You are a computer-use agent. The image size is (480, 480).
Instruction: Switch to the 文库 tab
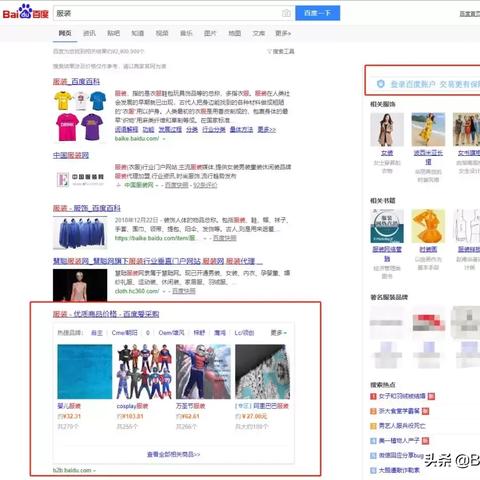click(259, 33)
